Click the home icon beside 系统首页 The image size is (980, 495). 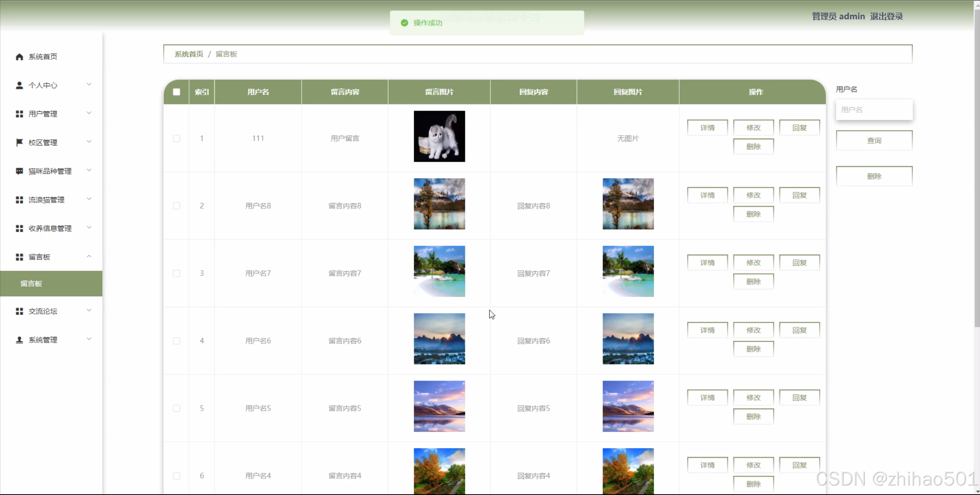(19, 57)
